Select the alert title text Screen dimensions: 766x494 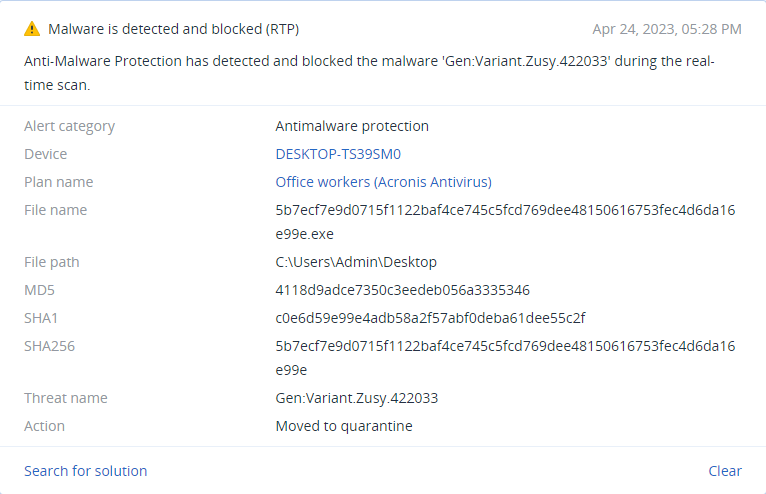(x=173, y=29)
